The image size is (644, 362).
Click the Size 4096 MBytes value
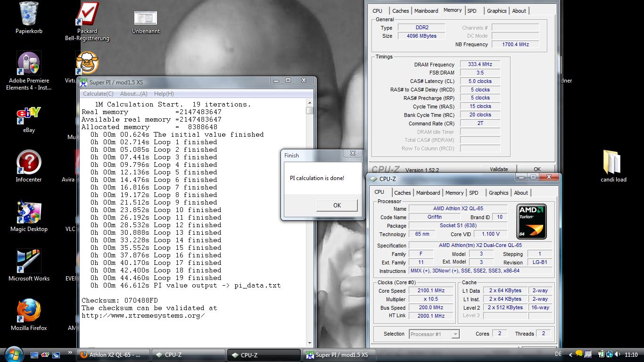421,36
